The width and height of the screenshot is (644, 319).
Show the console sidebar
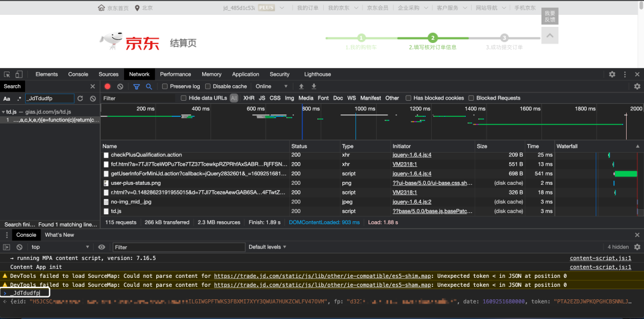7,247
